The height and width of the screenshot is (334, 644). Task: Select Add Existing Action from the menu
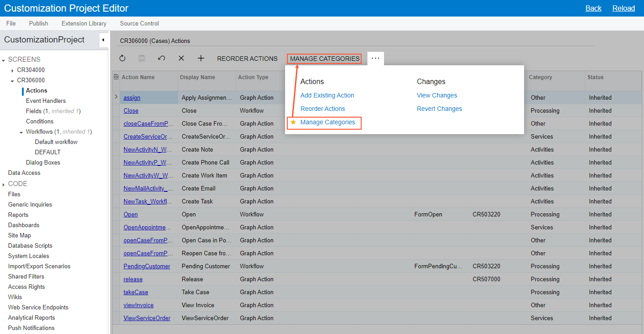[x=327, y=95]
